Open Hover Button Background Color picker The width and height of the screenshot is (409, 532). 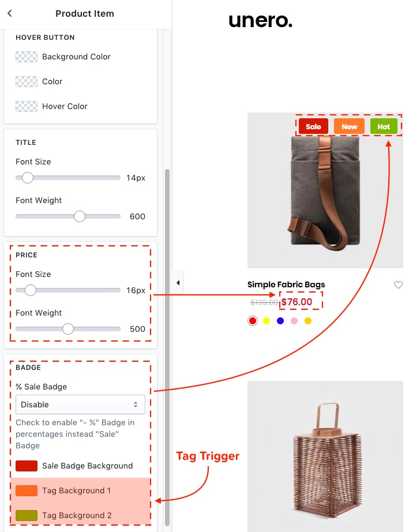point(27,57)
